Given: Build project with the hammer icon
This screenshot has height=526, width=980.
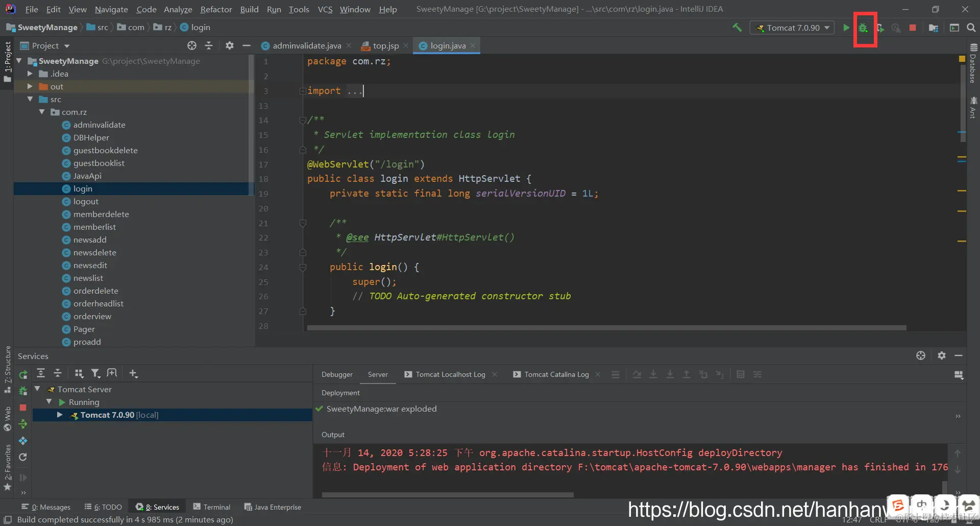Looking at the screenshot, I should pyautogui.click(x=737, y=28).
